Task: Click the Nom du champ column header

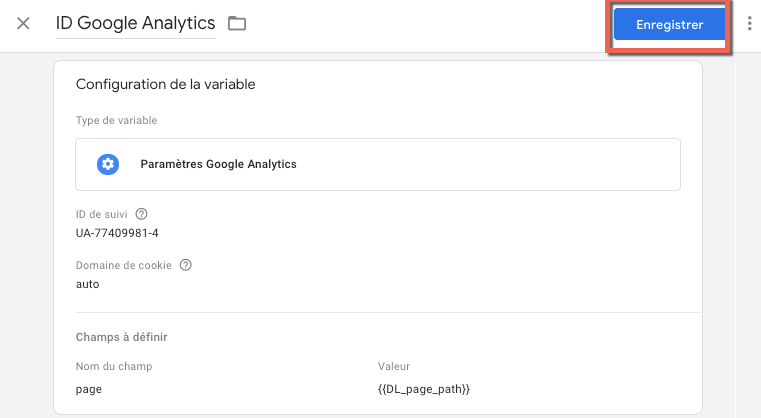Action: click(x=113, y=367)
